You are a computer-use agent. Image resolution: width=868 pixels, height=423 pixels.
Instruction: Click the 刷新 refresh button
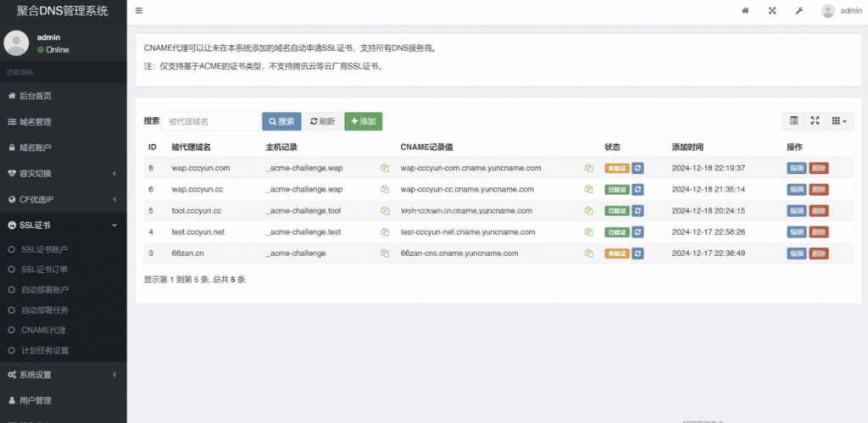(x=323, y=121)
